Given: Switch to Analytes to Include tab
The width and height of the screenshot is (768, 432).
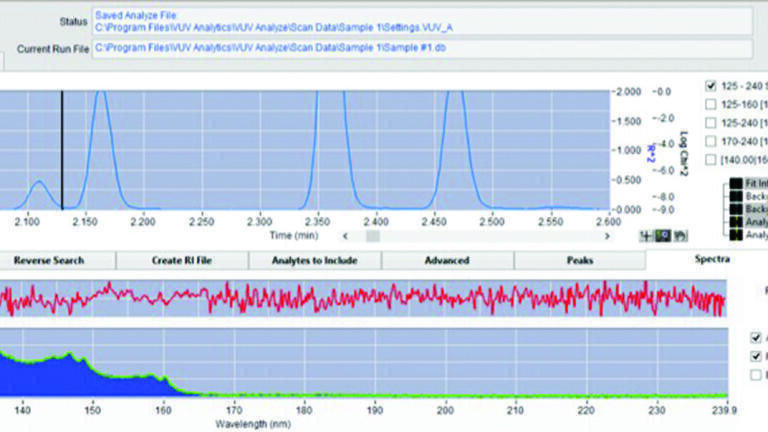Looking at the screenshot, I should pyautogui.click(x=314, y=261).
